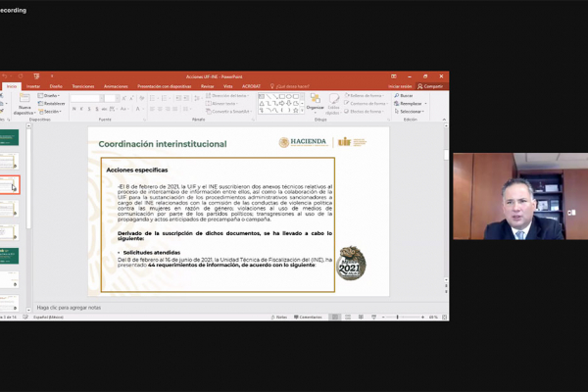Center text in Párrafo group
This screenshot has width=588, height=392.
(x=160, y=109)
